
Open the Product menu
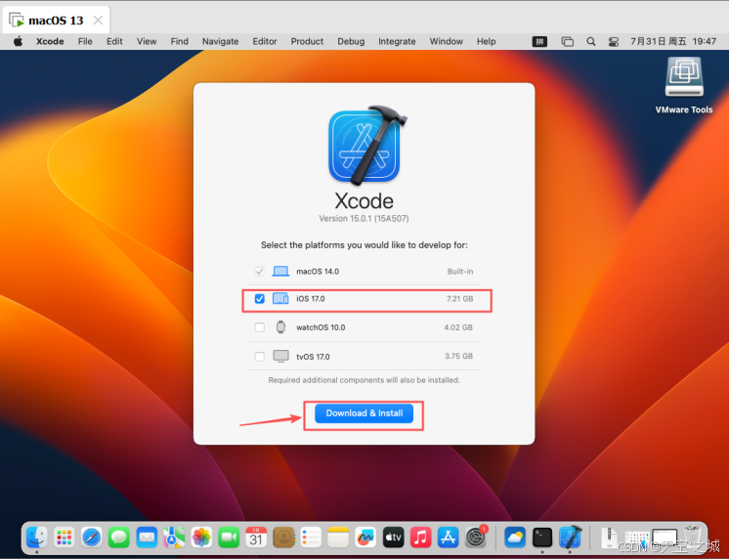(x=307, y=41)
